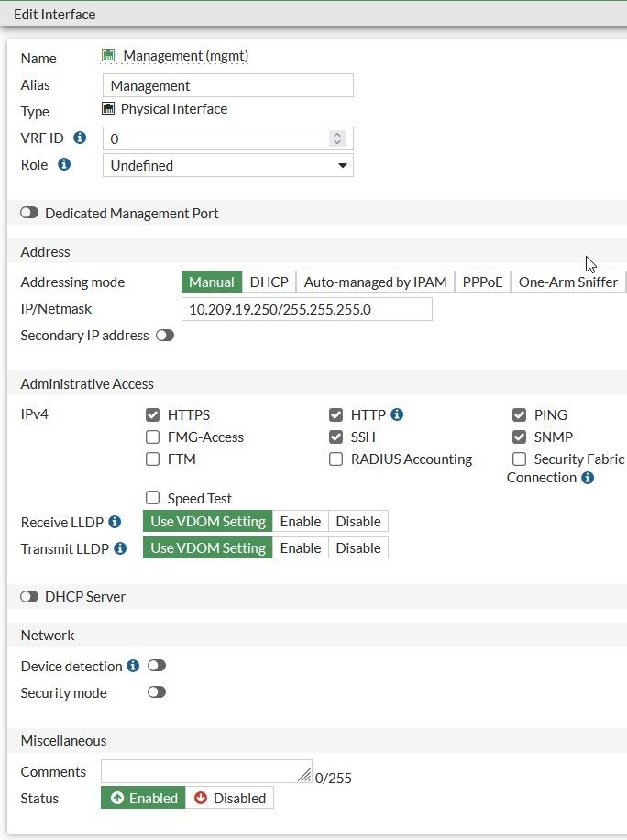This screenshot has height=840, width=627.
Task: Click the Comments text area
Action: (x=206, y=771)
